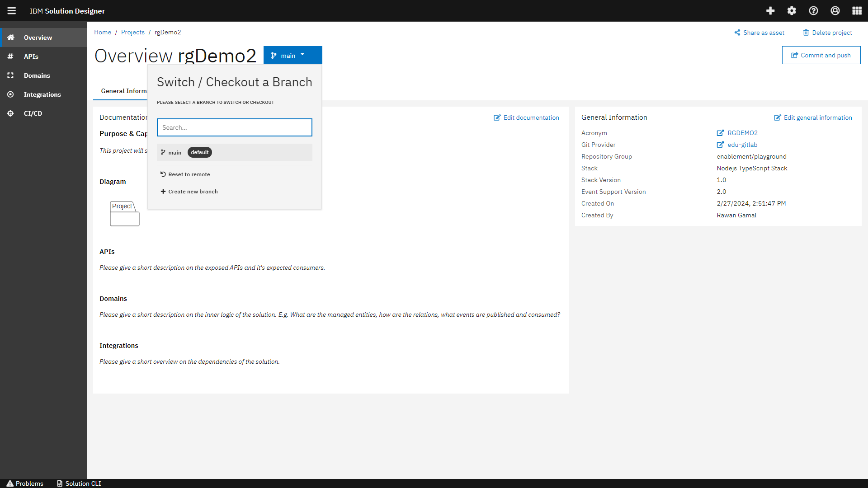Open the edu-gitlab provider link
This screenshot has height=488, width=868.
(742, 145)
